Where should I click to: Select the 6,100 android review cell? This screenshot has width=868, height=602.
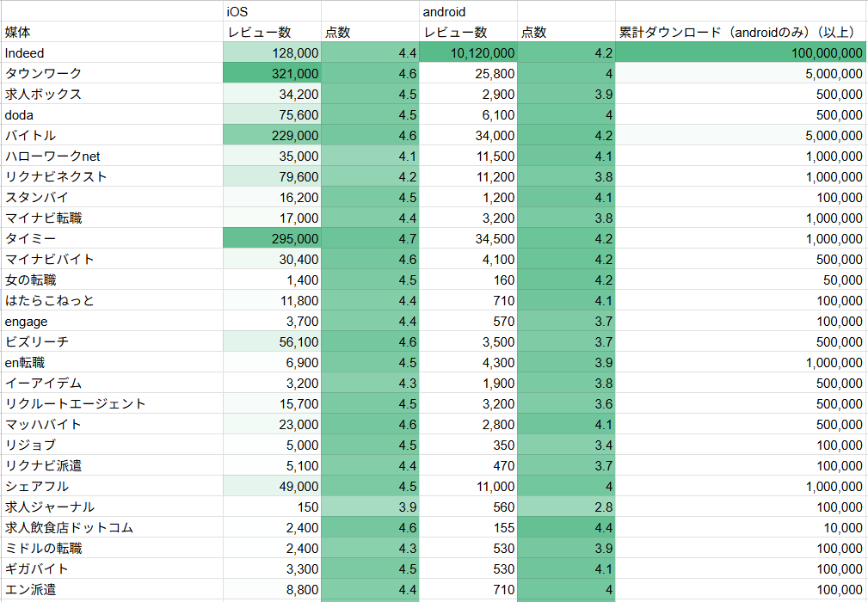(x=468, y=115)
